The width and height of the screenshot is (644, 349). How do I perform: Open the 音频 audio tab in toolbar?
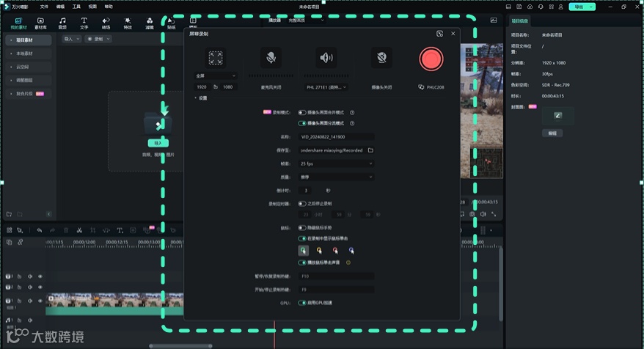coord(62,23)
